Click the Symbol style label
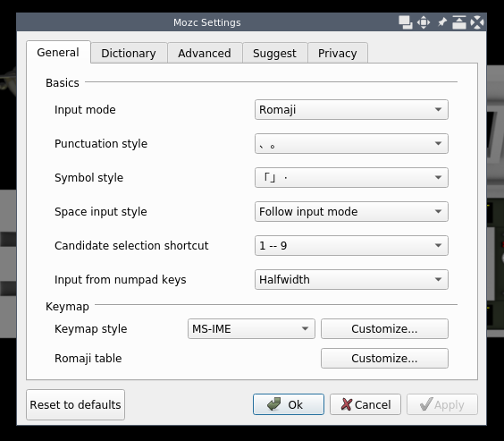504x441 pixels. pyautogui.click(x=89, y=178)
